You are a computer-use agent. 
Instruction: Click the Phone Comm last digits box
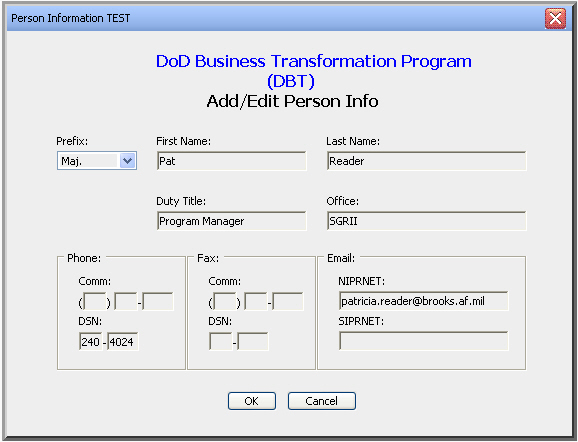click(158, 302)
